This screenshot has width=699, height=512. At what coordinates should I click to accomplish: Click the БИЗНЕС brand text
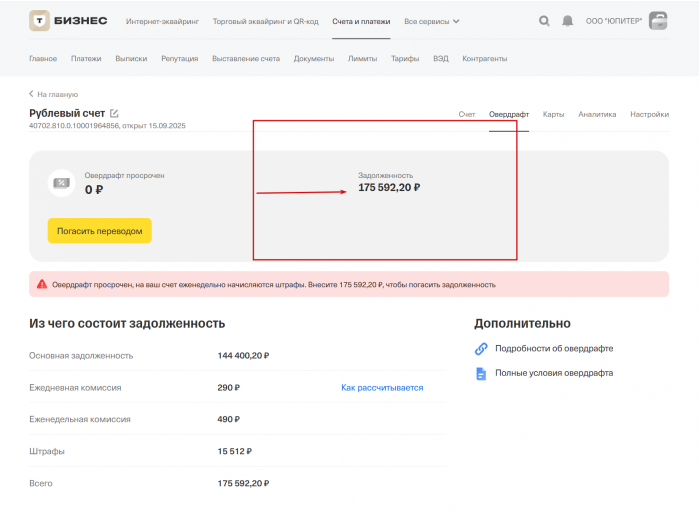click(81, 20)
